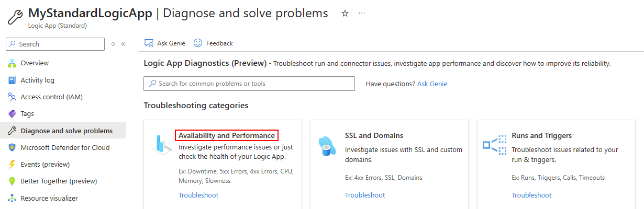The height and width of the screenshot is (209, 644).
Task: Open the more options ellipsis in header
Action: click(362, 14)
